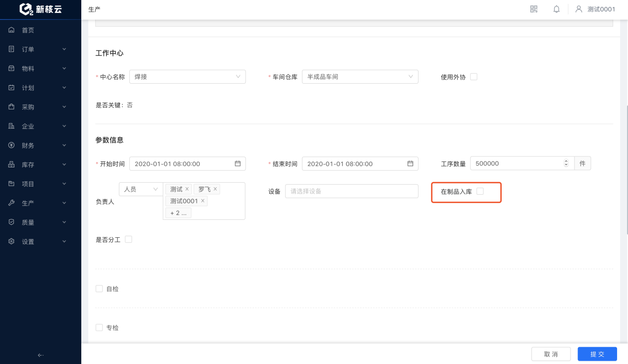Screen dimensions: 628x364
Task: Open the 车间仓库 dropdown showing 半成品车间
Action: coord(360,77)
